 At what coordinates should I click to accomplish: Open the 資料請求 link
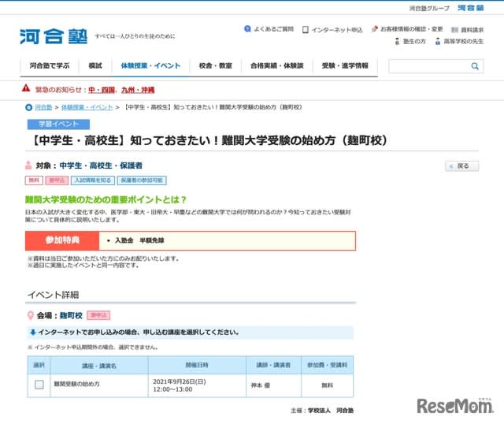click(x=472, y=30)
